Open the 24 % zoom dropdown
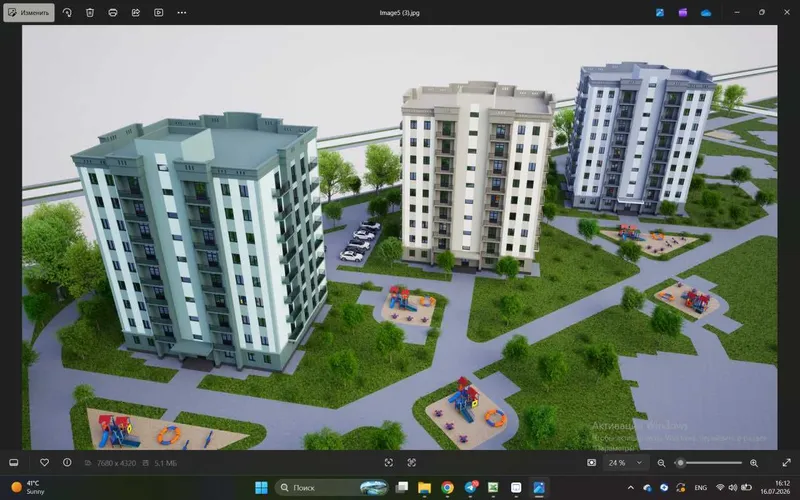800x500 pixels. point(625,463)
